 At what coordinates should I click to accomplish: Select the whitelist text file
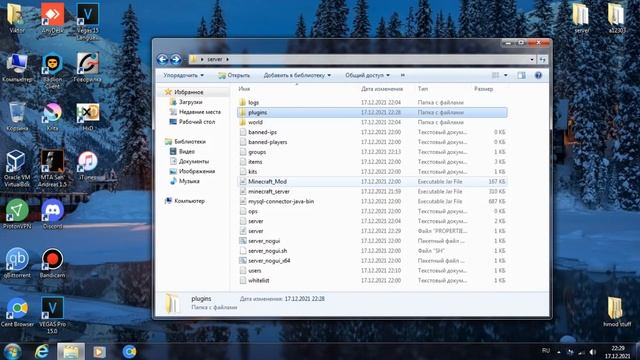pyautogui.click(x=372, y=280)
